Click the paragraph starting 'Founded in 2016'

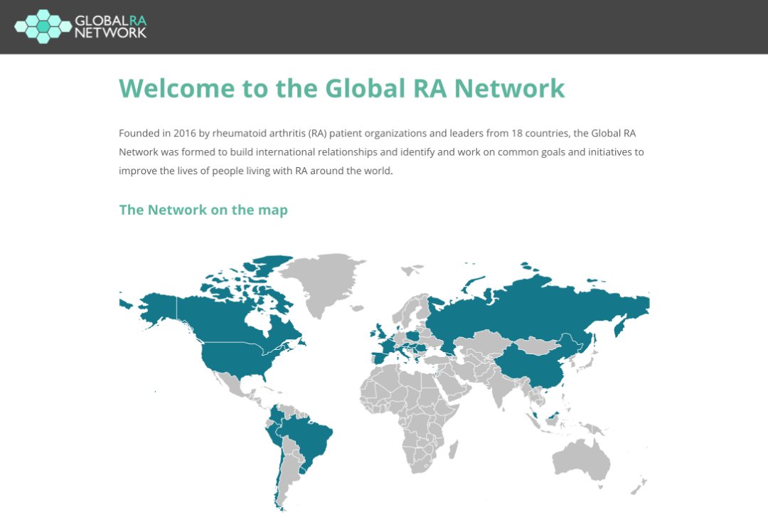381,152
